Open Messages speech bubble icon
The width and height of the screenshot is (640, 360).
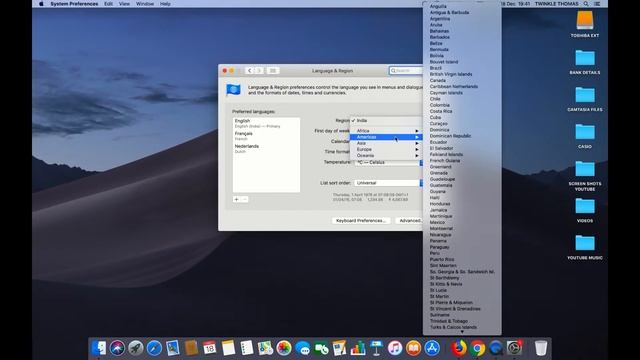[x=302, y=348]
